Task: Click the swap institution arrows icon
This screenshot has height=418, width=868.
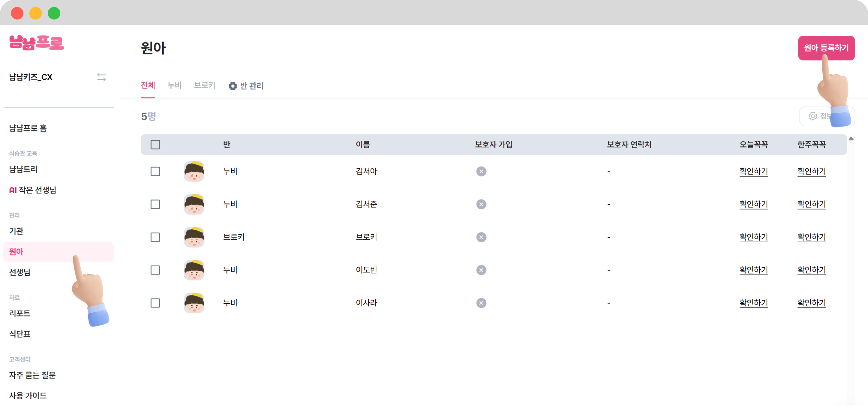Action: pos(101,77)
